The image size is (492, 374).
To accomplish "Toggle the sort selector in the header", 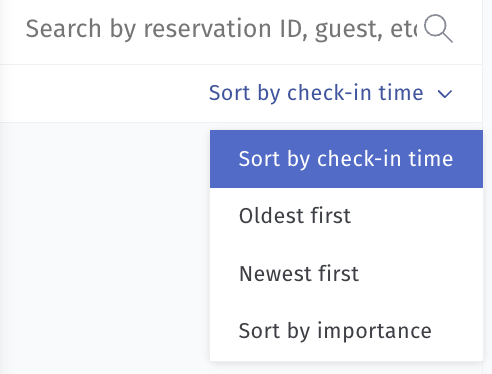I will point(330,93).
